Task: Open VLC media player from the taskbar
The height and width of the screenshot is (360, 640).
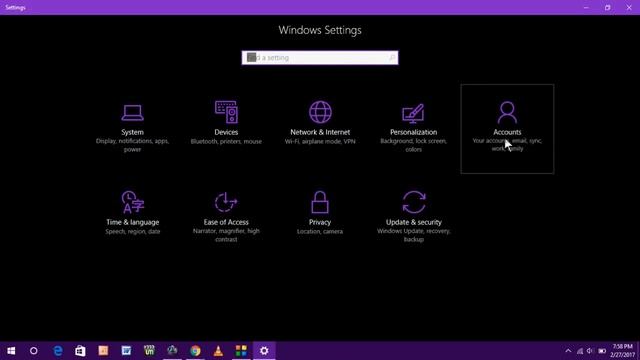Action: tap(218, 351)
